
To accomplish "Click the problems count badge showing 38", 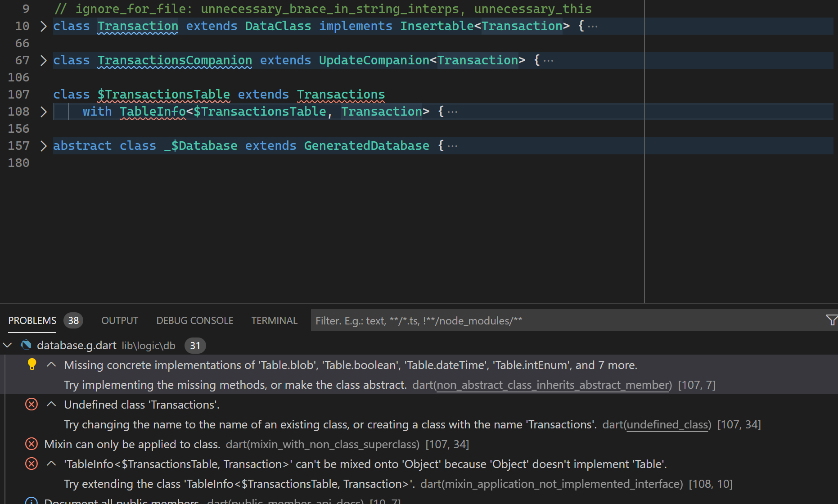I will click(x=73, y=320).
